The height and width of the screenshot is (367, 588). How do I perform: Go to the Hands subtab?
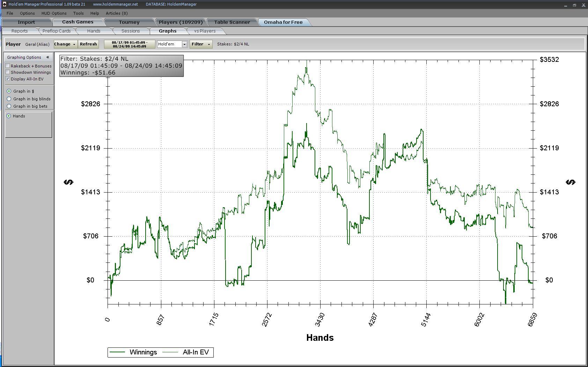[94, 31]
